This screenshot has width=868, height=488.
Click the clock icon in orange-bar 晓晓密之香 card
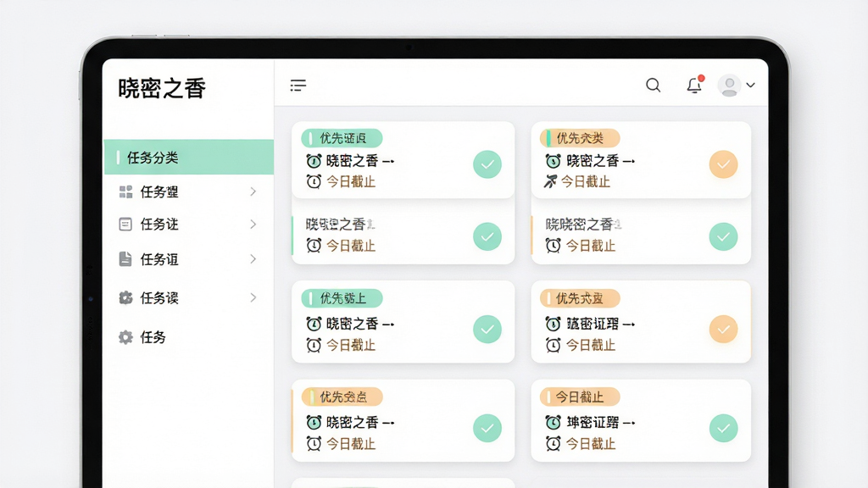click(553, 245)
